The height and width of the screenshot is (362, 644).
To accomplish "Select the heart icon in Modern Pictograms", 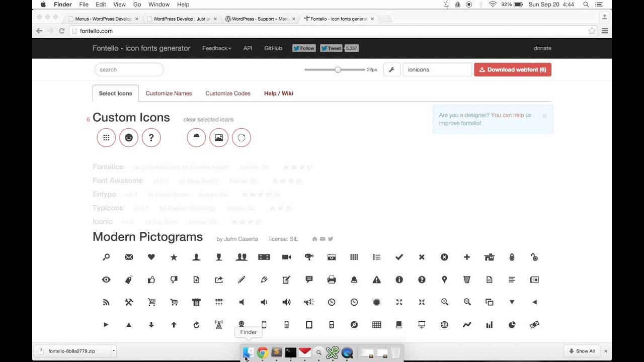I will pyautogui.click(x=151, y=257).
